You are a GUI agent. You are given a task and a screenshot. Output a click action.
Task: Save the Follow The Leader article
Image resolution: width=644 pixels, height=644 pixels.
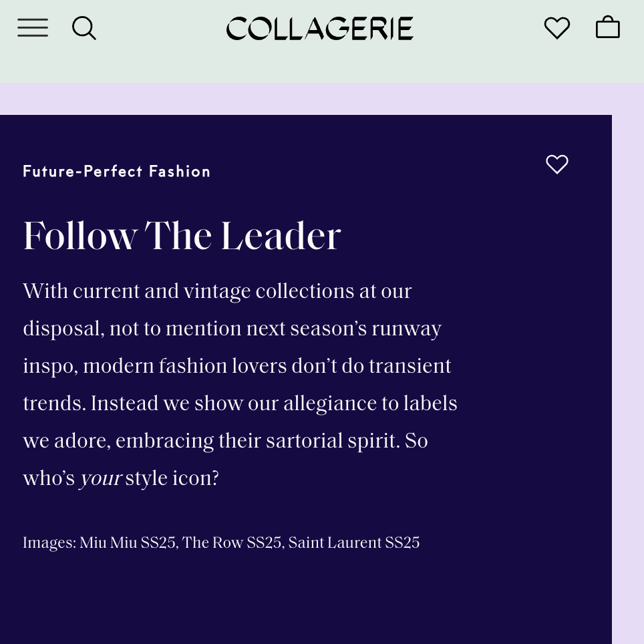556,164
